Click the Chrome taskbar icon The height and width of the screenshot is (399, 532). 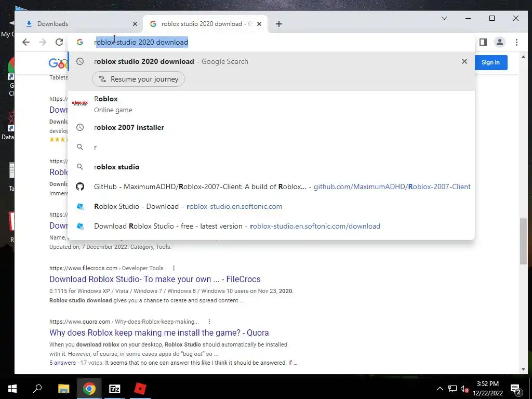tap(89, 389)
